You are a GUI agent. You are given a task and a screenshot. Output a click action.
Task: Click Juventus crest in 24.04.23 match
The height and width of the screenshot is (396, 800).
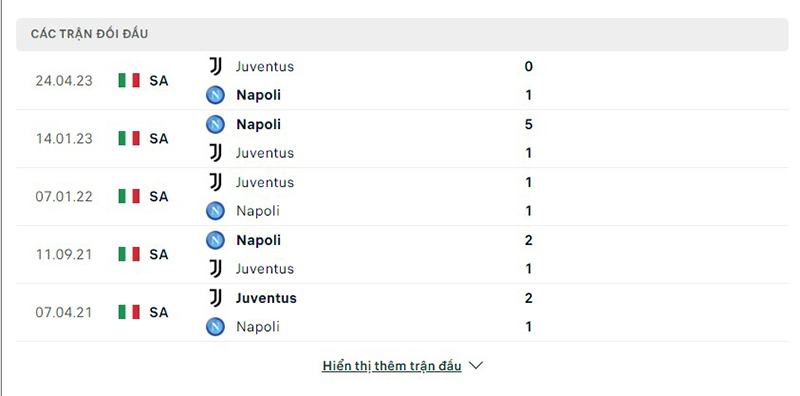click(x=216, y=66)
